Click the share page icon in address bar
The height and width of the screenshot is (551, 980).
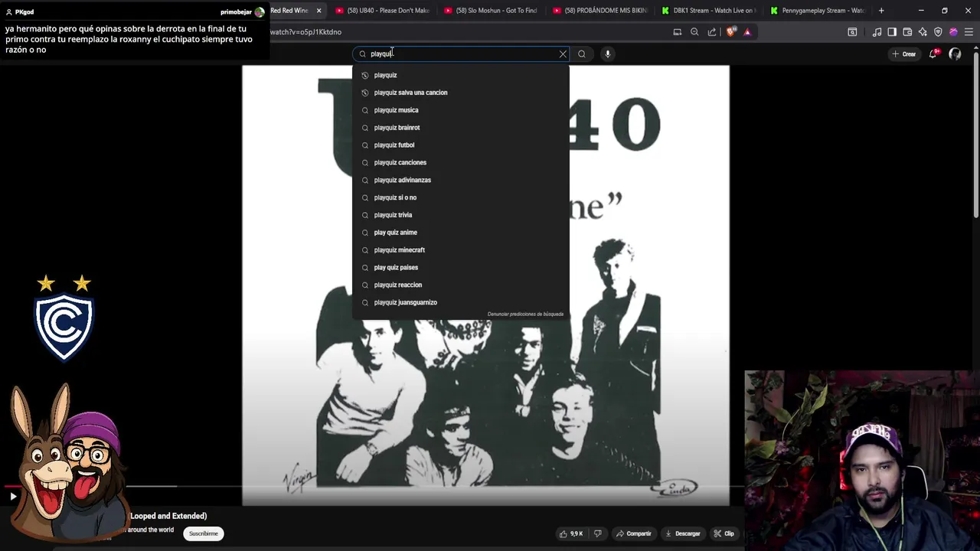pos(712,32)
